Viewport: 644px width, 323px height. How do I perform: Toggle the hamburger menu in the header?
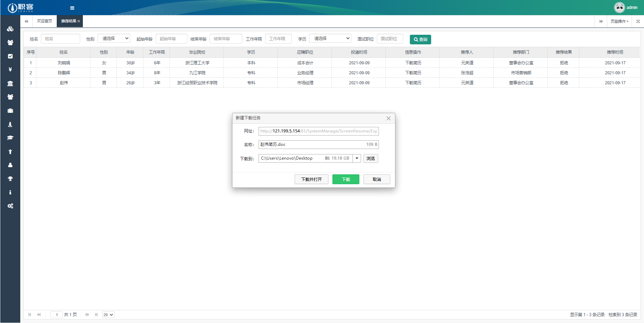[x=72, y=8]
